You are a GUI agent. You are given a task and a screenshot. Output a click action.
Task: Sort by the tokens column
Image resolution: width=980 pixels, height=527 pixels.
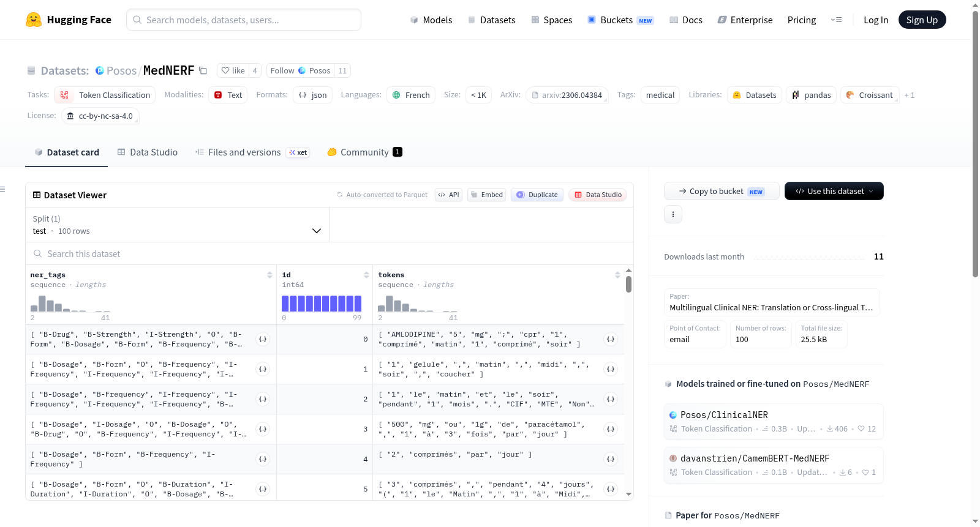617,275
